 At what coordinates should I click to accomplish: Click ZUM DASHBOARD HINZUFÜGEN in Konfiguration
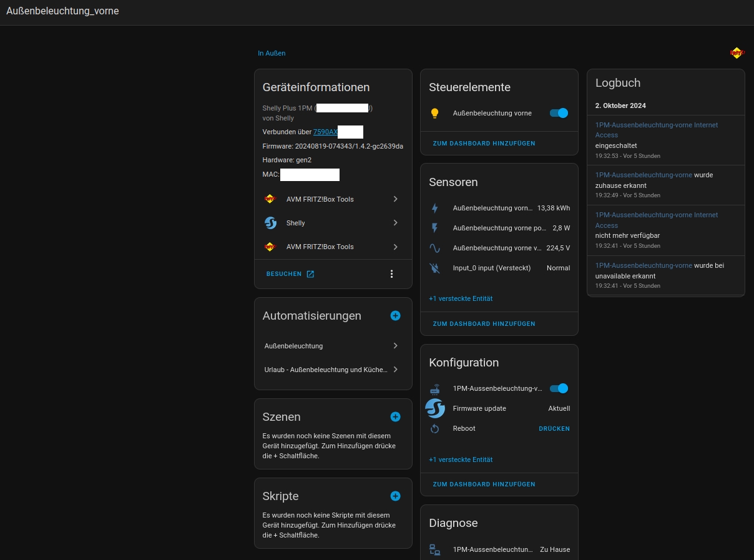click(x=484, y=484)
